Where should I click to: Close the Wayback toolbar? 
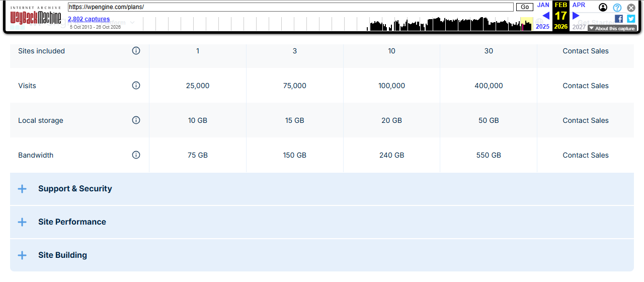(631, 8)
